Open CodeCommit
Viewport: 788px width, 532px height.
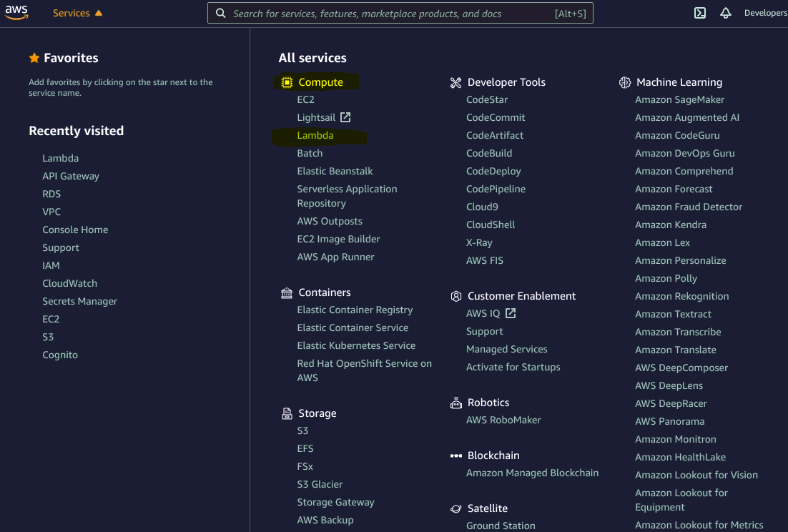point(496,117)
